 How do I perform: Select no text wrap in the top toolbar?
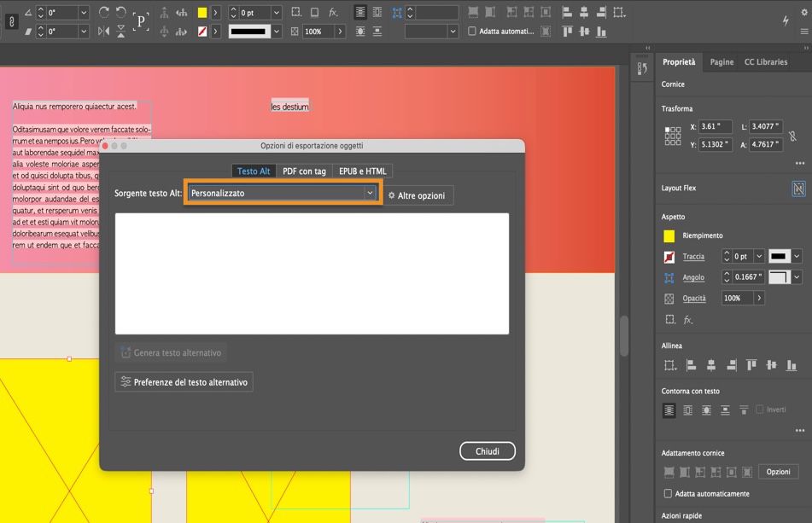(x=360, y=13)
